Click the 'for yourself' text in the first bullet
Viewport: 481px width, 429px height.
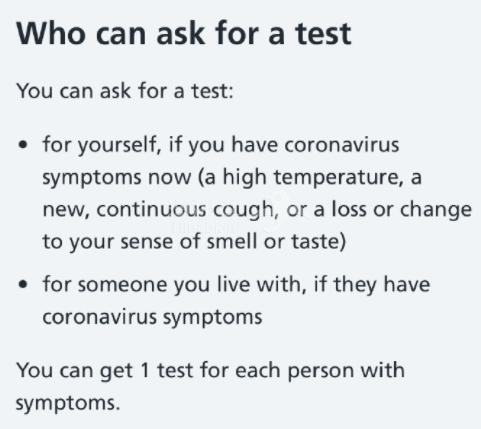(x=99, y=145)
